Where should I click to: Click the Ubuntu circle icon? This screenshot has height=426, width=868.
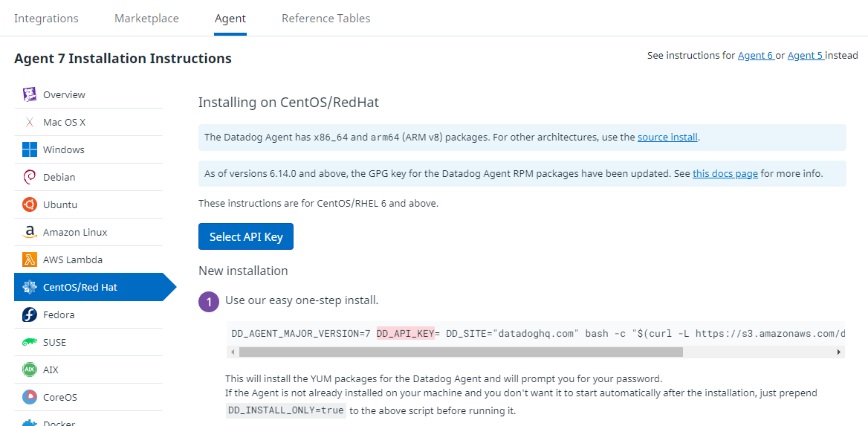click(29, 204)
